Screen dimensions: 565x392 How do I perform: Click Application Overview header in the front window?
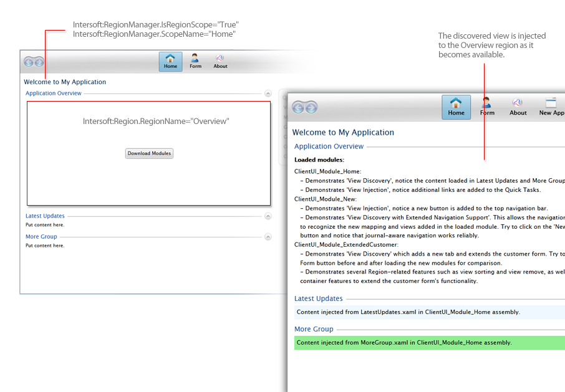(x=329, y=146)
